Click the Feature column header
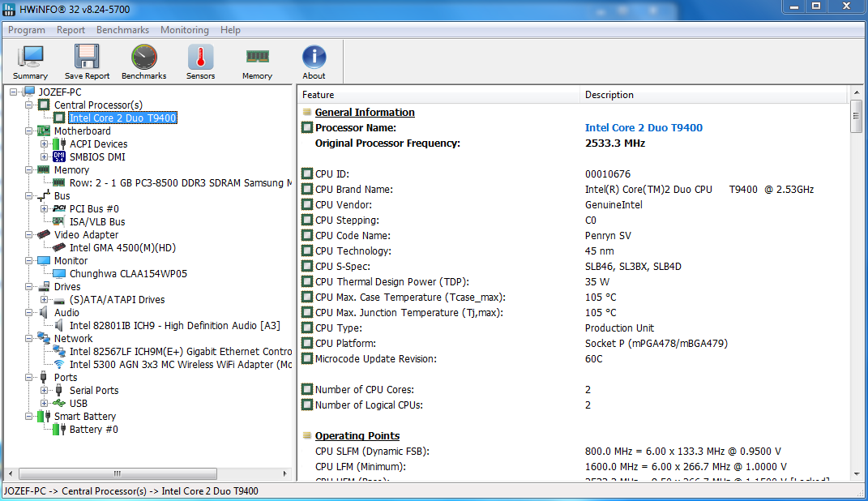This screenshot has width=868, height=501. pyautogui.click(x=438, y=95)
